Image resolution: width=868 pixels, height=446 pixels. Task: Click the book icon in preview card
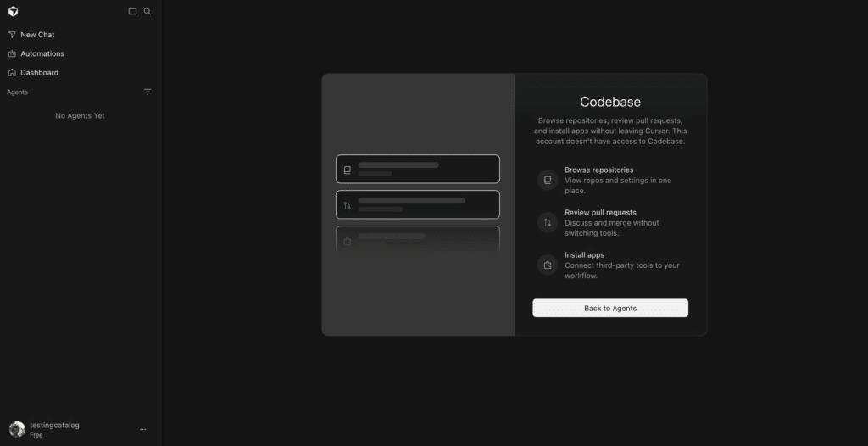[347, 170]
